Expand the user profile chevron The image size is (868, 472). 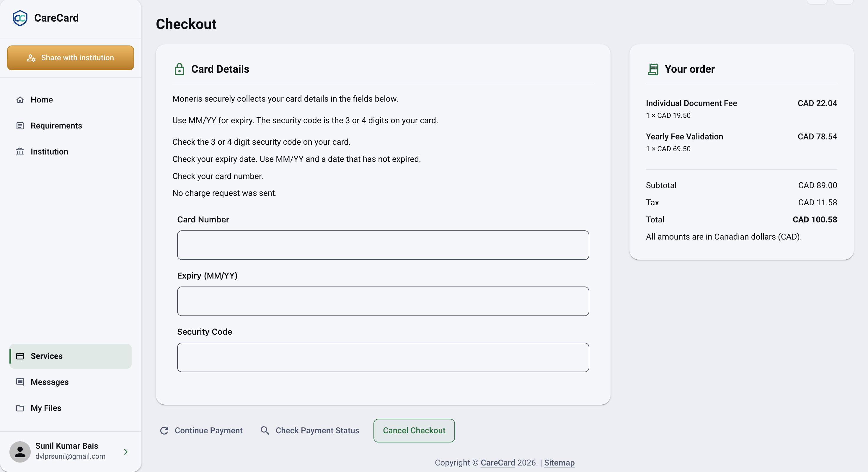[x=126, y=452]
